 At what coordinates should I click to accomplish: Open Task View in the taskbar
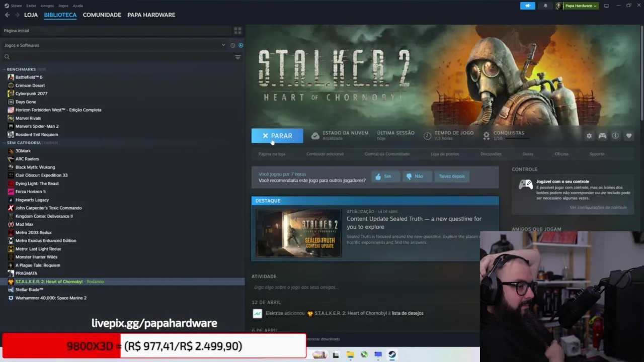coord(336,354)
